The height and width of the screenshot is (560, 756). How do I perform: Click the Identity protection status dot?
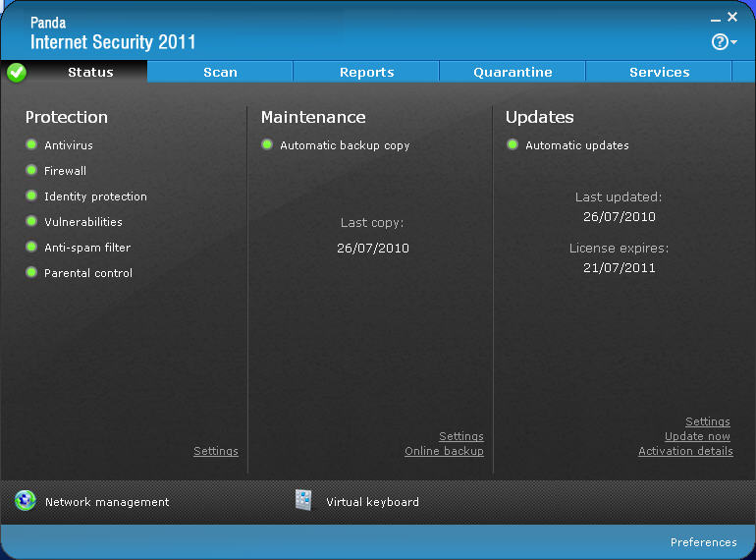31,196
